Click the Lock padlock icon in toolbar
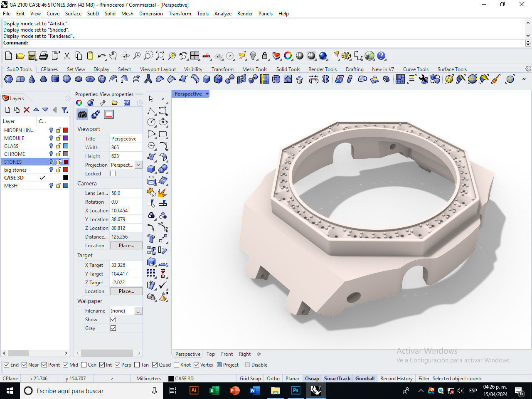This screenshot has width=532, height=399. coord(265,56)
